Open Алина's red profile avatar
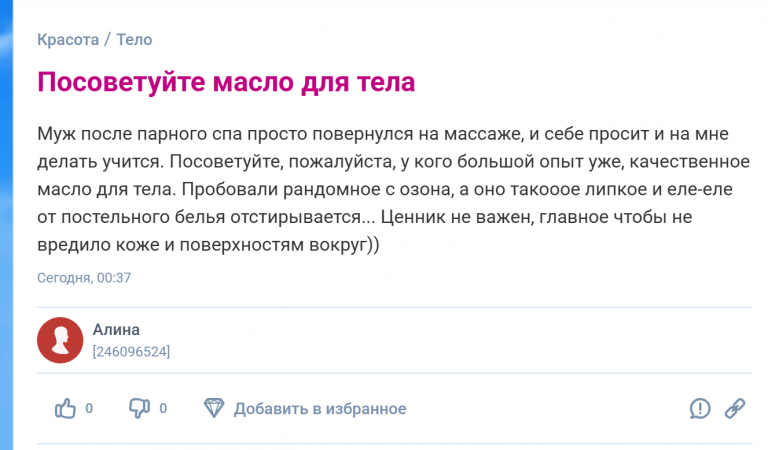Screen dimensions: 768x450 [60, 340]
